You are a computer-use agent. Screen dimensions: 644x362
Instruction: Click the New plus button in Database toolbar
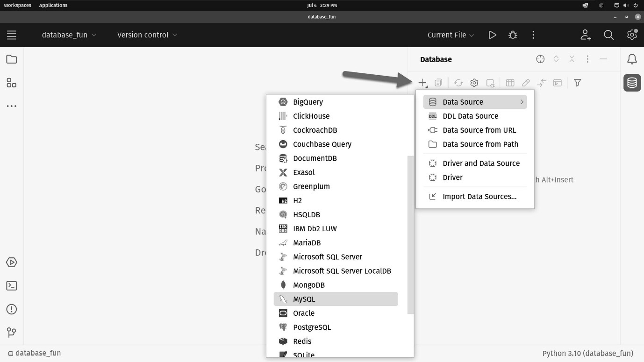[x=422, y=83]
